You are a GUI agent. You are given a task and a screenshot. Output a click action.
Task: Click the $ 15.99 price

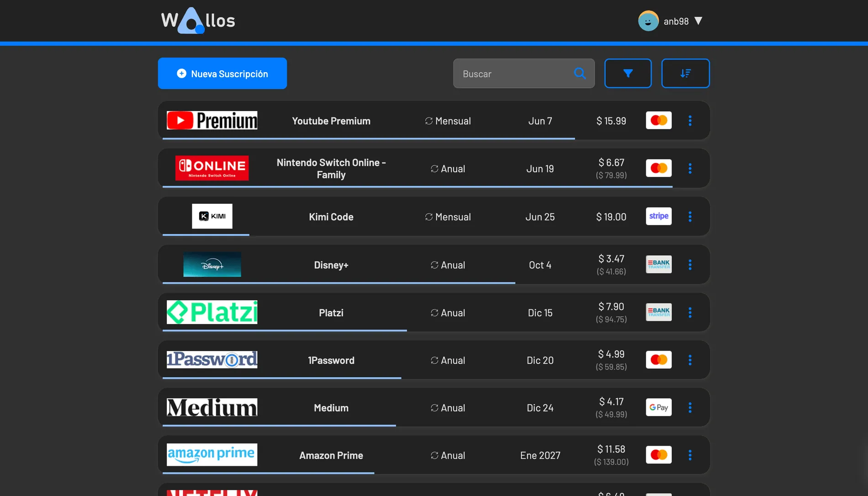[611, 121]
